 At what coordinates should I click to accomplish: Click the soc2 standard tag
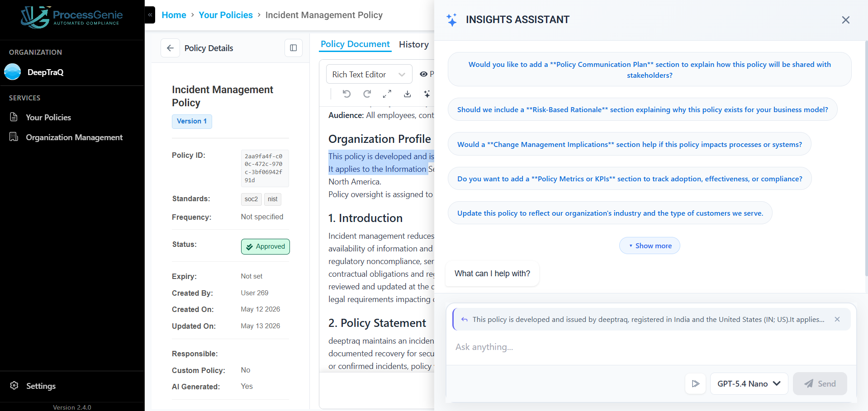click(251, 199)
